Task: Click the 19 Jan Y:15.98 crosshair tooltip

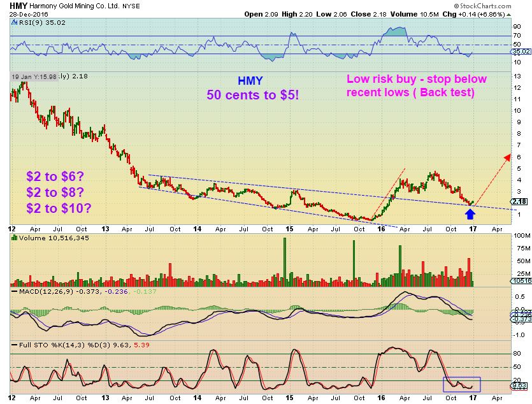Action: click(34, 76)
